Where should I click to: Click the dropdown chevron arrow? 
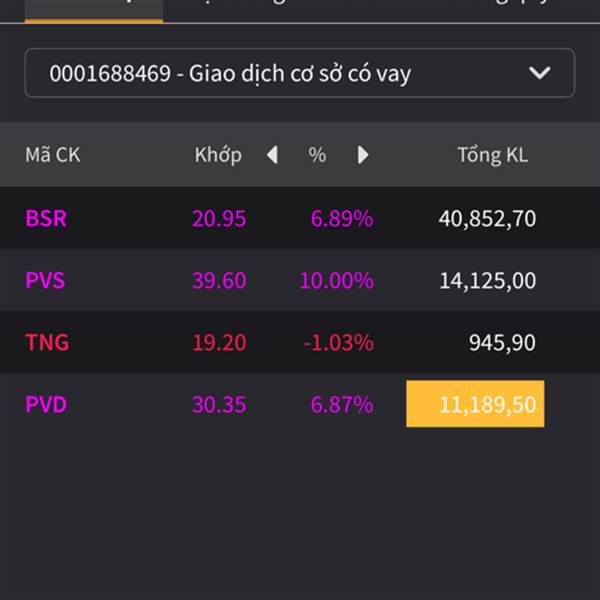point(540,73)
